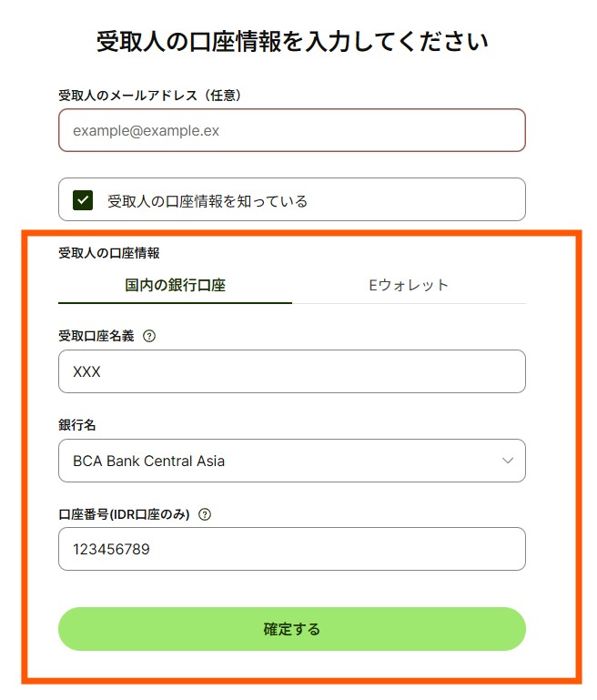Click the help icon beside 受取口座名義
The width and height of the screenshot is (597, 700).
click(150, 336)
